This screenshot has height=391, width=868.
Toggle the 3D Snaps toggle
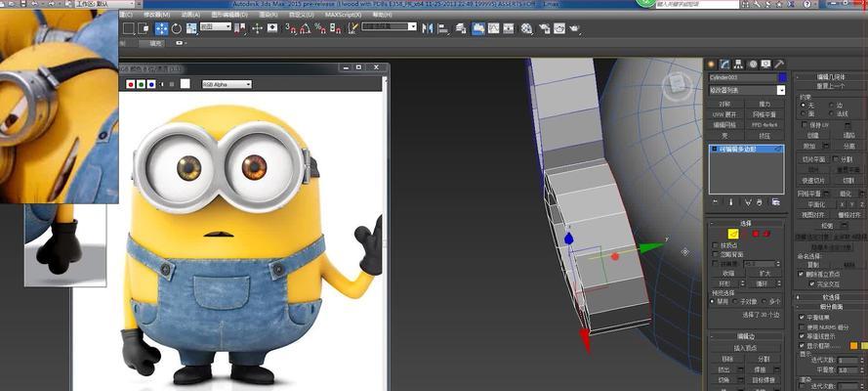tap(291, 28)
